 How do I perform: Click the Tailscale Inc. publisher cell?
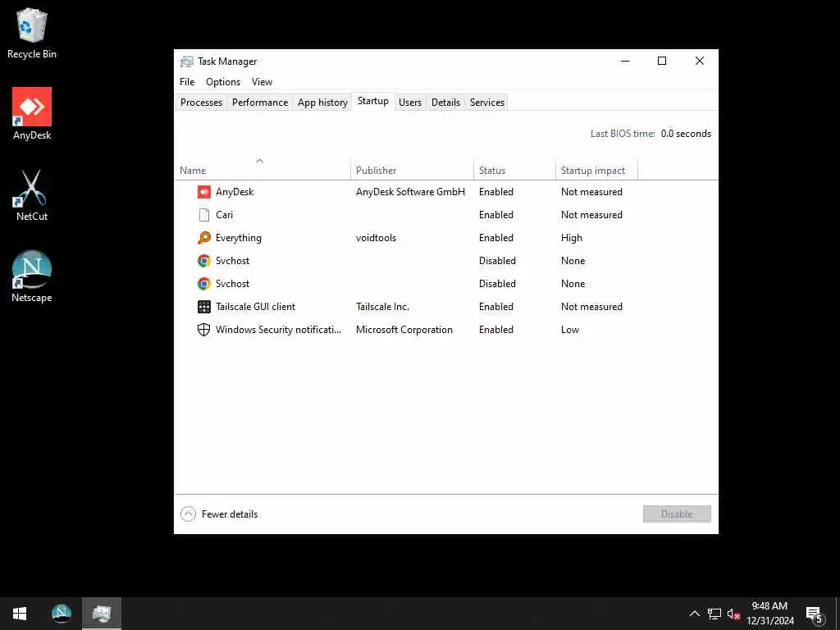(x=382, y=307)
